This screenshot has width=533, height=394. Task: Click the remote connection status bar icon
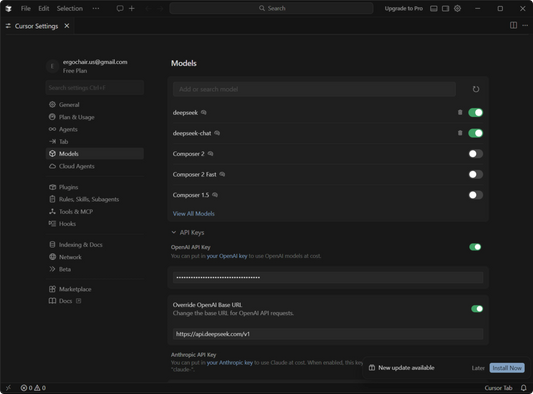pos(8,388)
